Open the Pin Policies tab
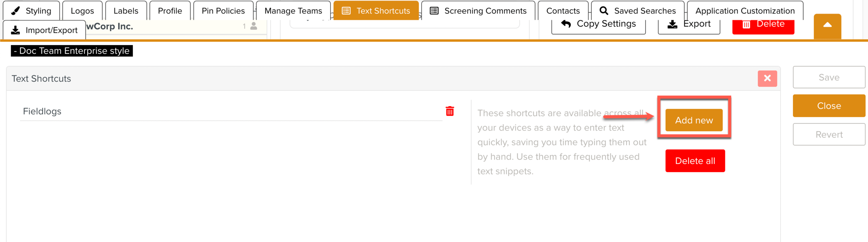This screenshot has width=868, height=242. [x=223, y=10]
